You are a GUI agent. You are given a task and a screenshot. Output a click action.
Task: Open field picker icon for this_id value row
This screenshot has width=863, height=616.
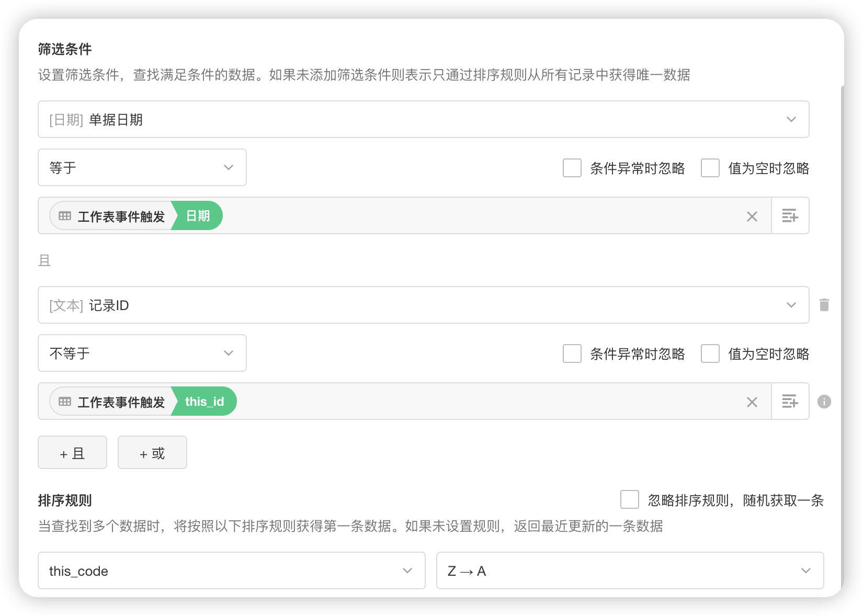[x=790, y=401]
